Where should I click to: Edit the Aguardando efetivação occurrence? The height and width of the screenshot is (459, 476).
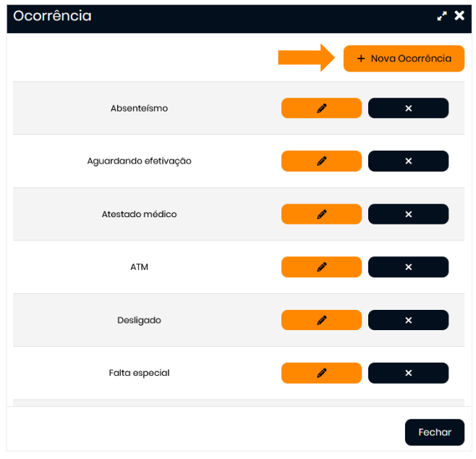(321, 161)
